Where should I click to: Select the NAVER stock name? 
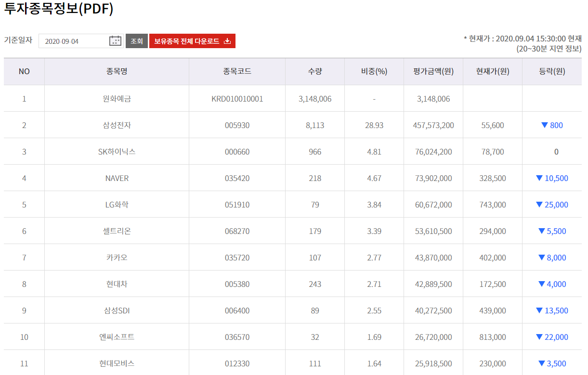117,178
